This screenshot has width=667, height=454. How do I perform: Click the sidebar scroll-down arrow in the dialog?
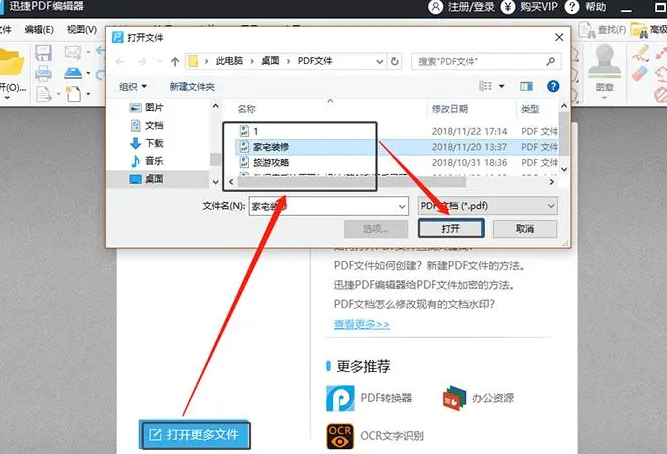pos(215,182)
